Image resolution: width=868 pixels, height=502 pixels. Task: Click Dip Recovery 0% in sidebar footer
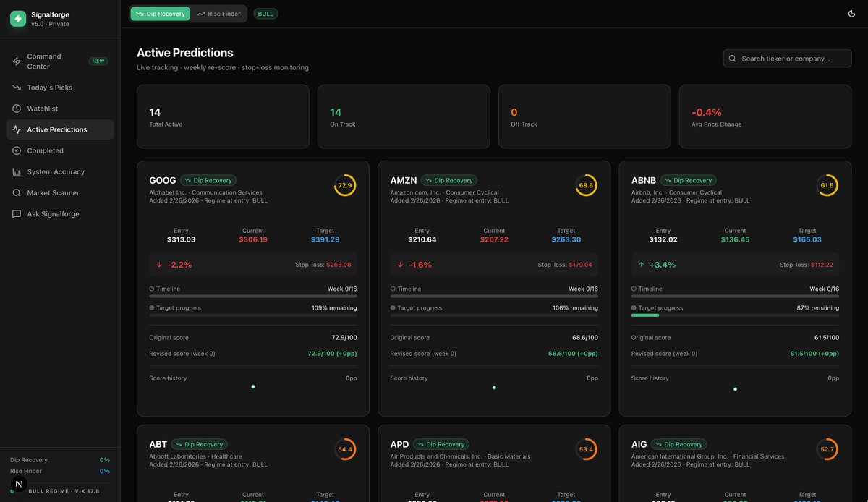(60, 460)
